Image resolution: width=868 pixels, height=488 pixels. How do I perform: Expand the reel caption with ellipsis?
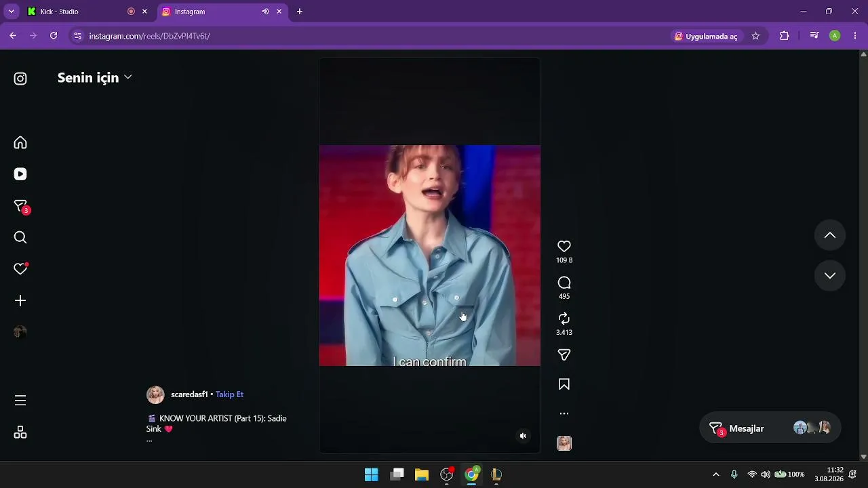149,440
